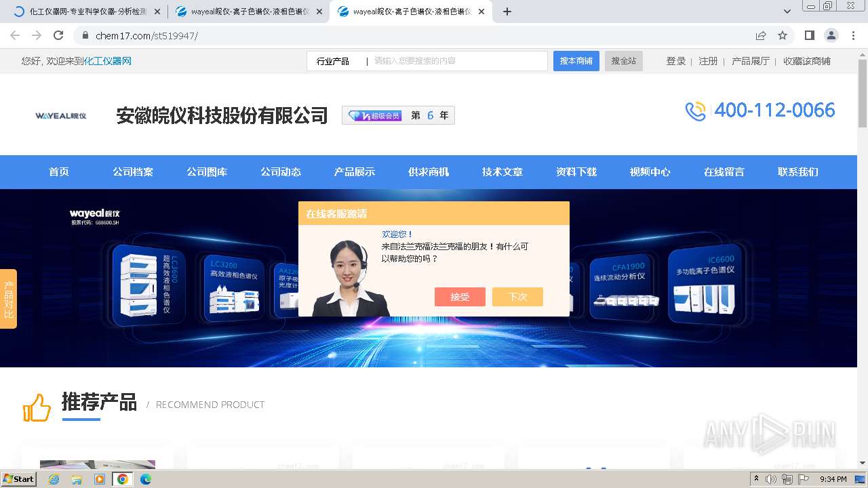
Task: Open the media player taskbar icon
Action: coord(100,479)
